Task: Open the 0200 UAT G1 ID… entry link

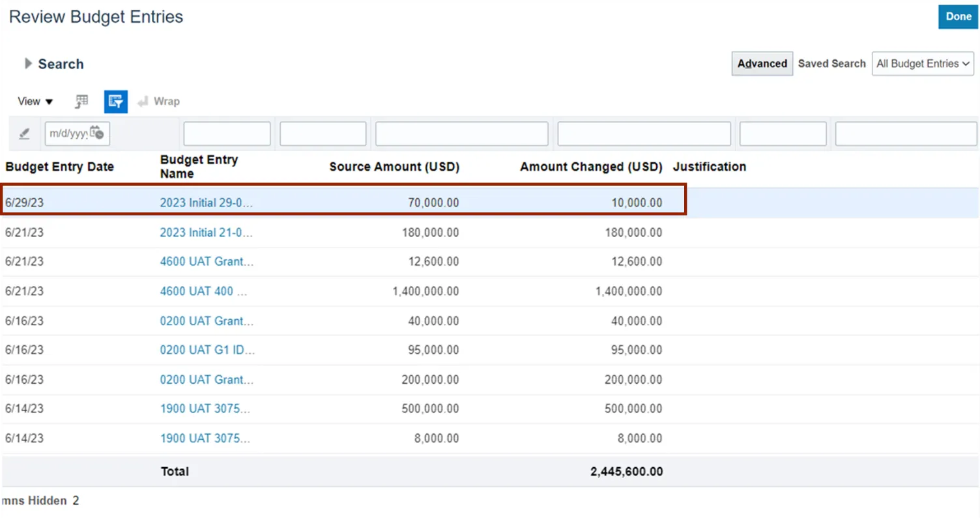Action: click(207, 350)
